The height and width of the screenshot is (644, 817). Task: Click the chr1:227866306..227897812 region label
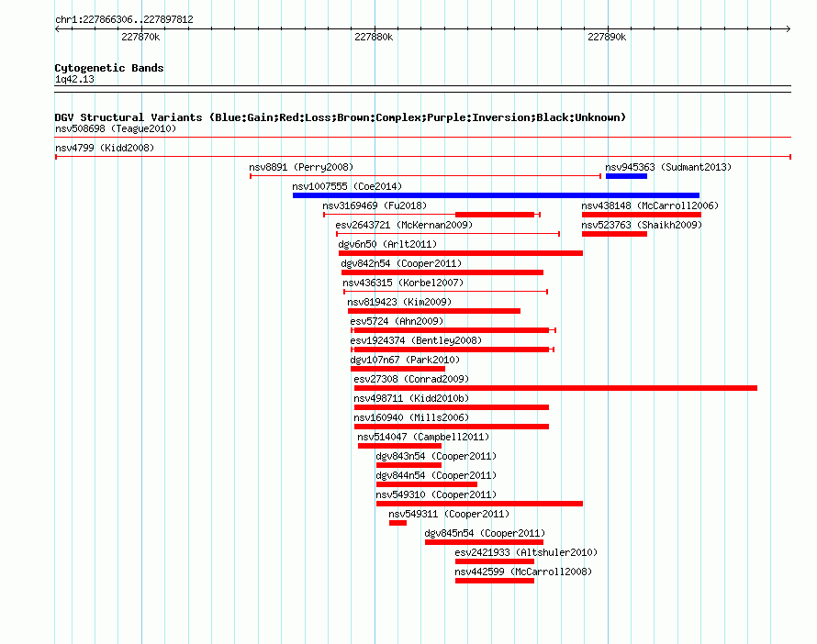tap(124, 20)
